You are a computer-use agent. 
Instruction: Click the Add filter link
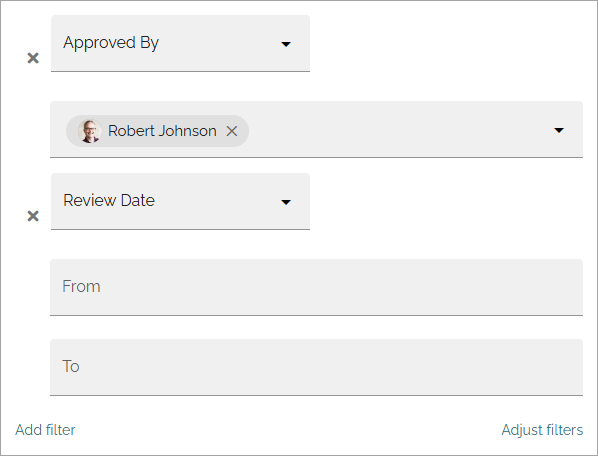[45, 430]
